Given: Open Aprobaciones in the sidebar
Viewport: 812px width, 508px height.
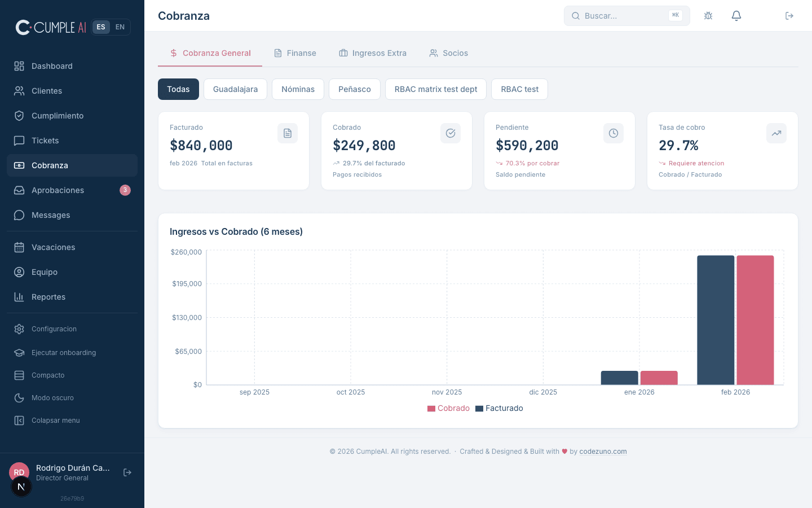Looking at the screenshot, I should point(58,190).
